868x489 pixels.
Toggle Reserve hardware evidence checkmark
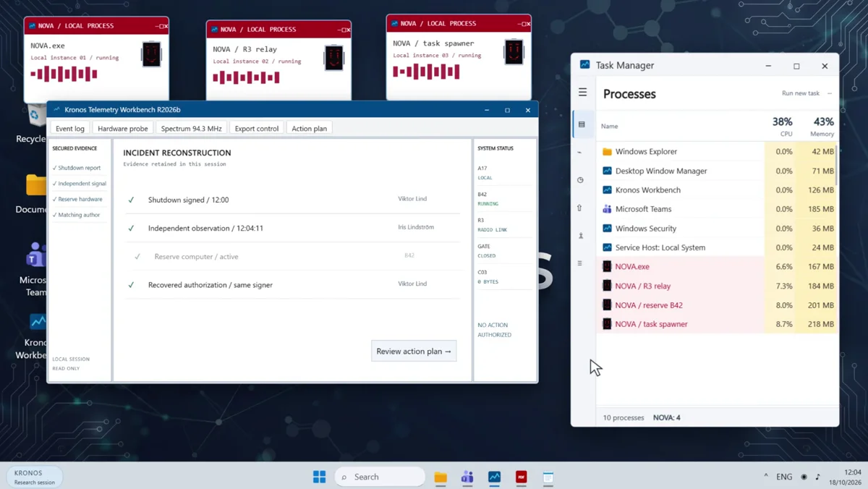(x=54, y=199)
